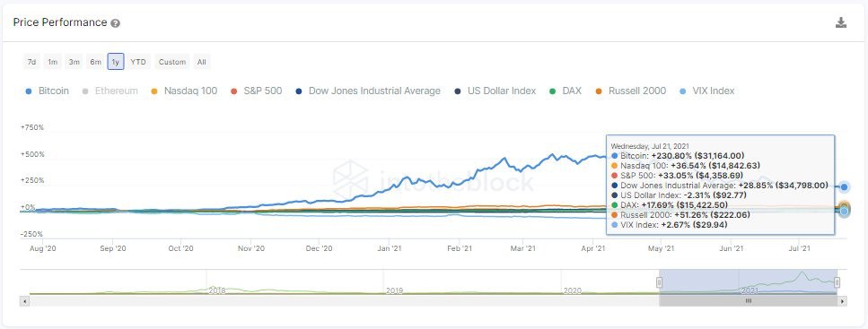Click the Bitcoin end-of-line data marker
Screen dimensions: 868x329
[844, 186]
